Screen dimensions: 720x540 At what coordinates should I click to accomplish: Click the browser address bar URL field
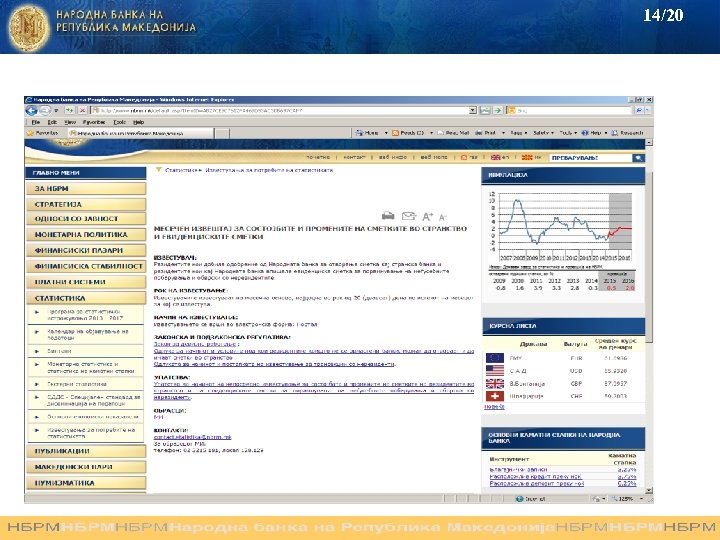tap(279, 111)
